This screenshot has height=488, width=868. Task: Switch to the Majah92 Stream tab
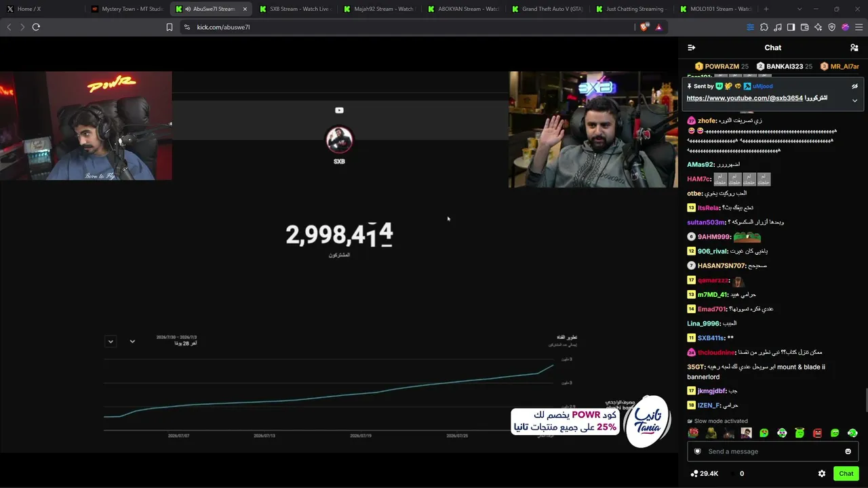379,9
